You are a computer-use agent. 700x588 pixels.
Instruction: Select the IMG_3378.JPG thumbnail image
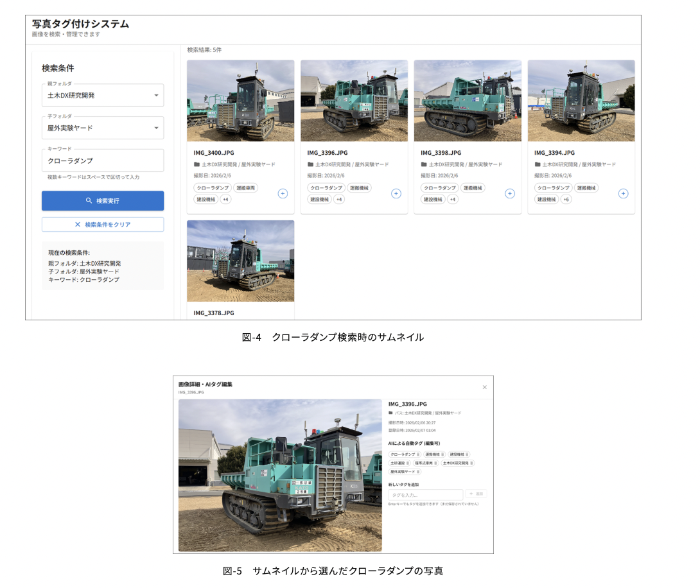point(240,261)
